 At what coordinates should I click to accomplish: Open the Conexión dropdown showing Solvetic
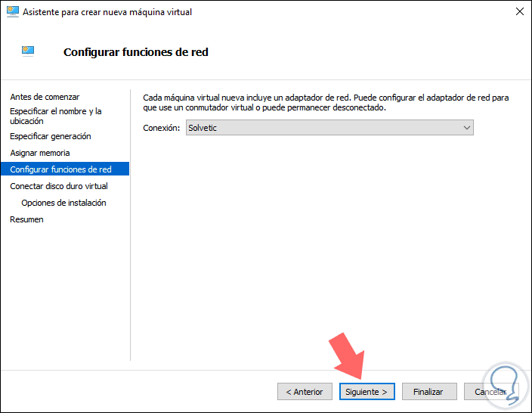(329, 128)
